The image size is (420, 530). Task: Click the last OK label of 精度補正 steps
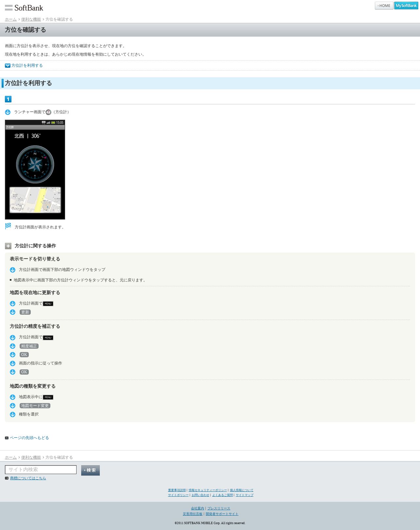point(24,372)
